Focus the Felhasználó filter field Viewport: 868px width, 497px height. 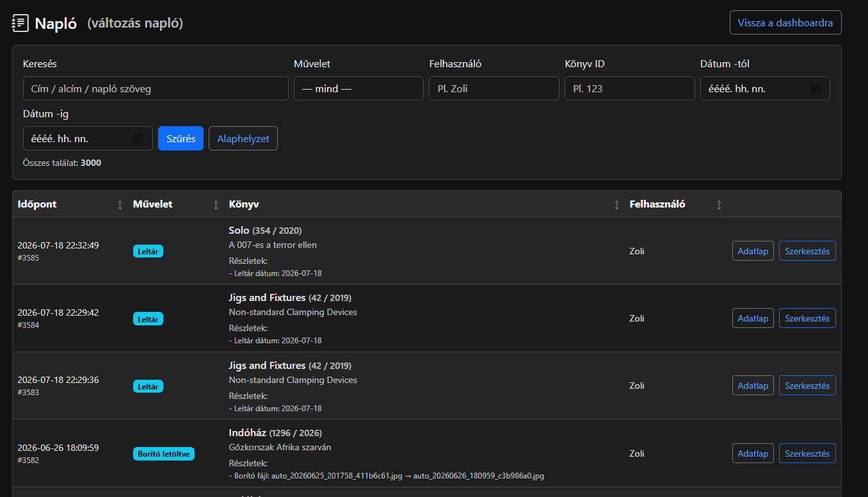(494, 88)
